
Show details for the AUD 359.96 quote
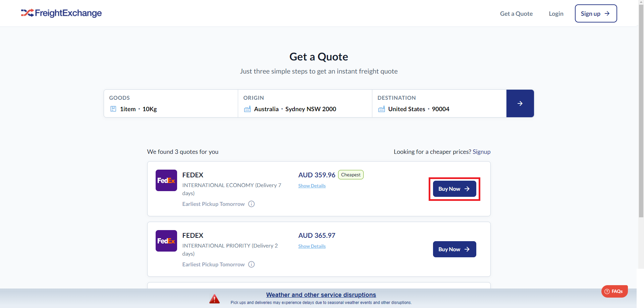(312, 186)
